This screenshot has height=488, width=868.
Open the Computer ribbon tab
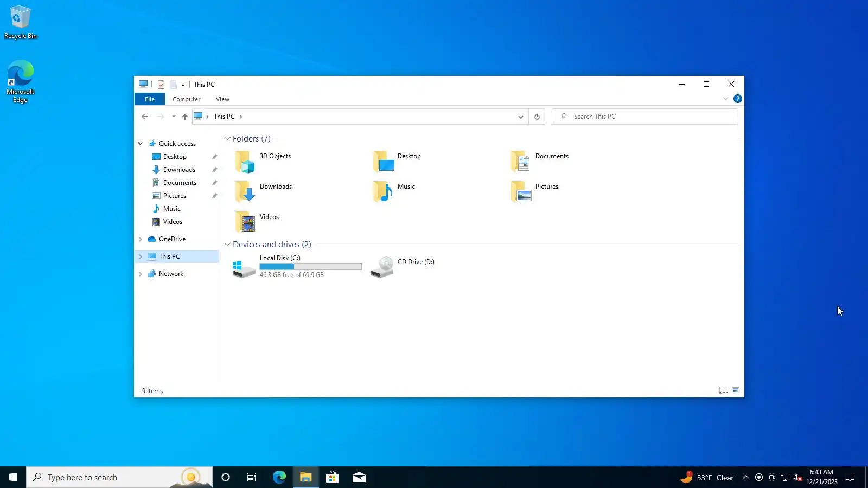[x=187, y=99]
